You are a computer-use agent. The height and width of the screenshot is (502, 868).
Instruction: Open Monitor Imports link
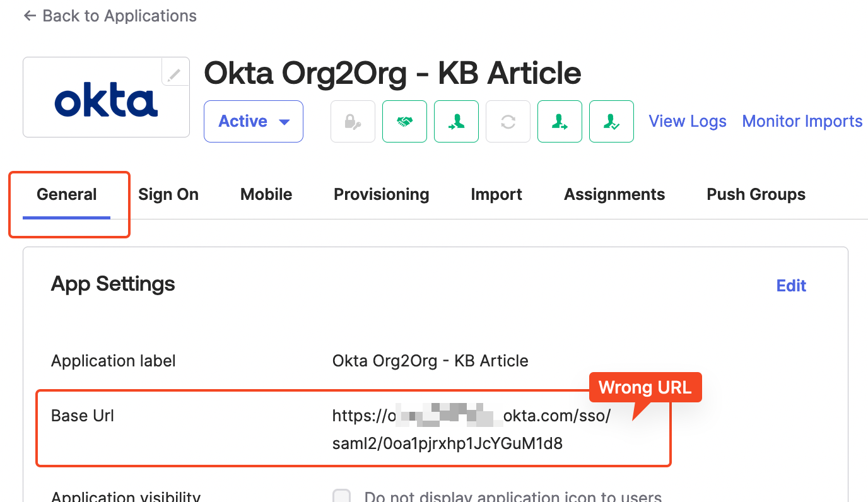(x=802, y=121)
